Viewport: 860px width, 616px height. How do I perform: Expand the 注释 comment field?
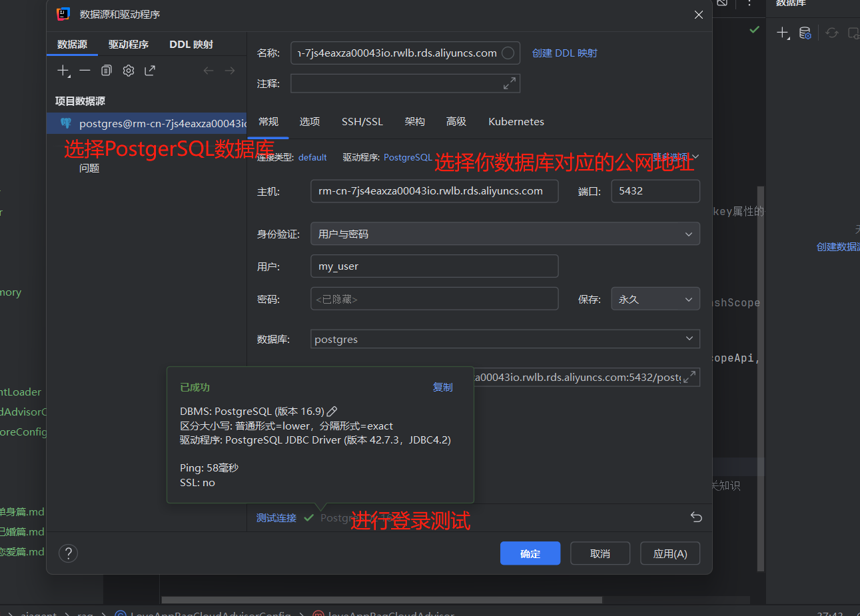(x=510, y=83)
